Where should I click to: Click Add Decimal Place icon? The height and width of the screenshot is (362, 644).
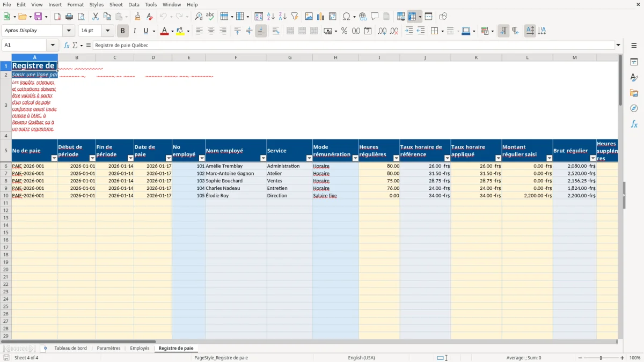(383, 31)
